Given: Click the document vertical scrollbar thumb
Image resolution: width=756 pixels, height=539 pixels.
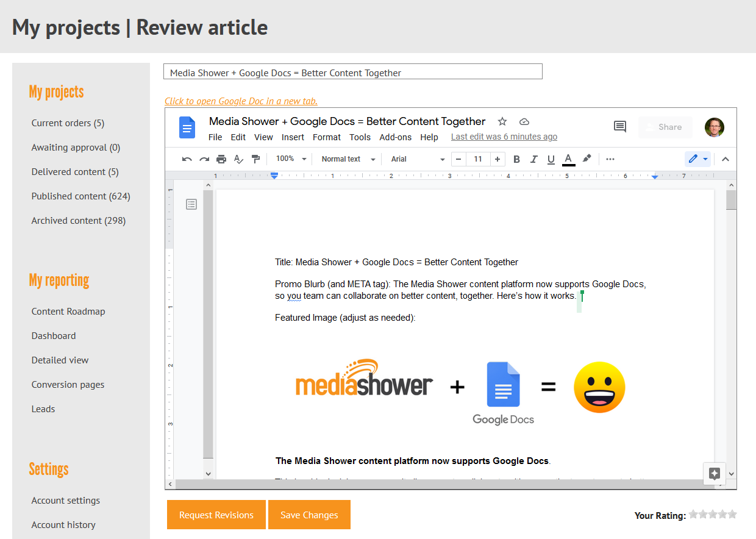Looking at the screenshot, I should pos(731,200).
